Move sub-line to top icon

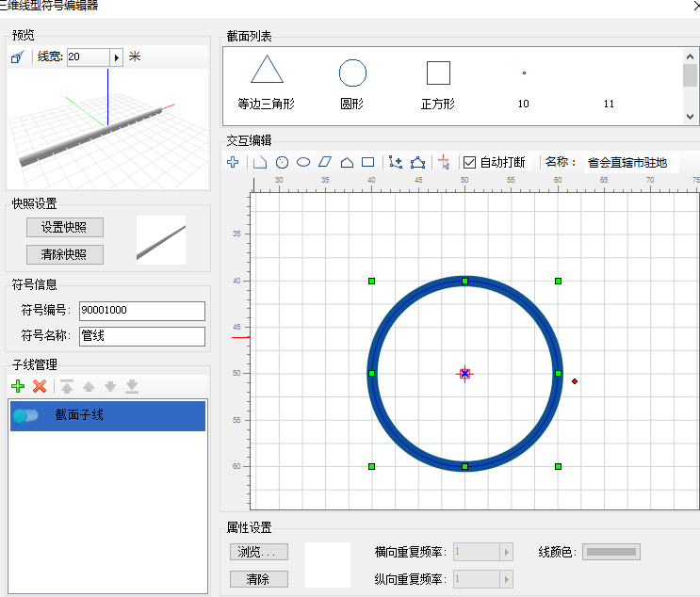[x=67, y=386]
